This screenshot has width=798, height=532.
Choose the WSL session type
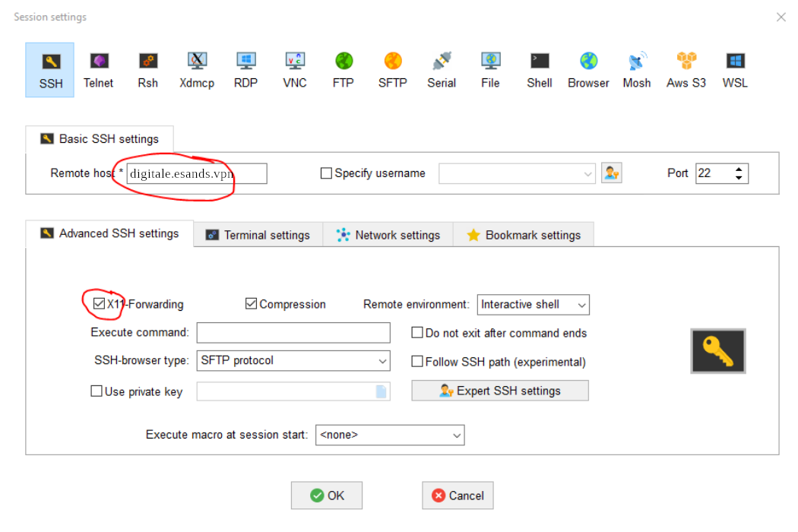[x=735, y=70]
